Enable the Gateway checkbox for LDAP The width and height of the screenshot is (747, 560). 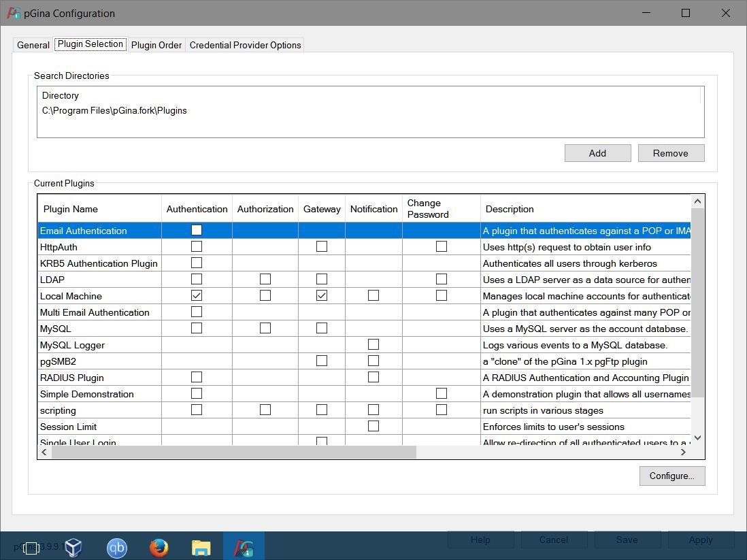pyautogui.click(x=321, y=278)
